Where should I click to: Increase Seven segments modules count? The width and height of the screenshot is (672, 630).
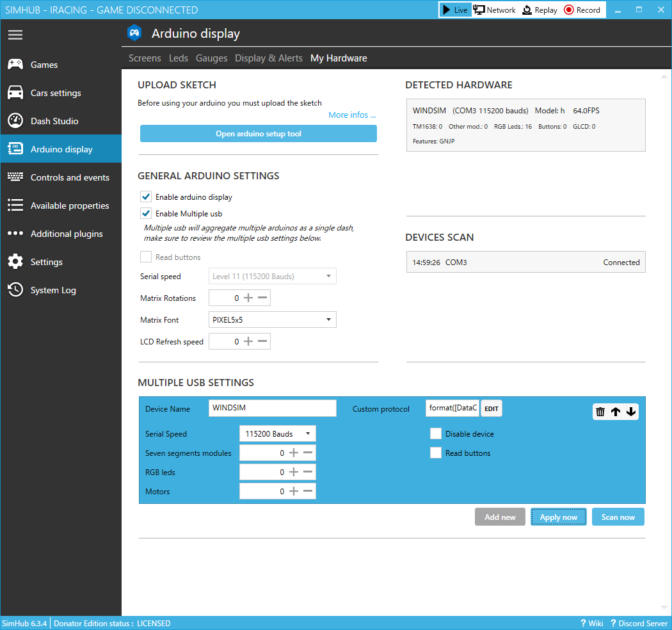pos(294,453)
